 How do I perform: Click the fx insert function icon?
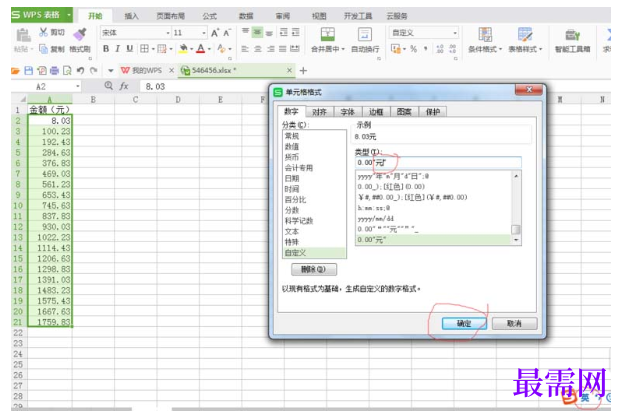tap(124, 86)
